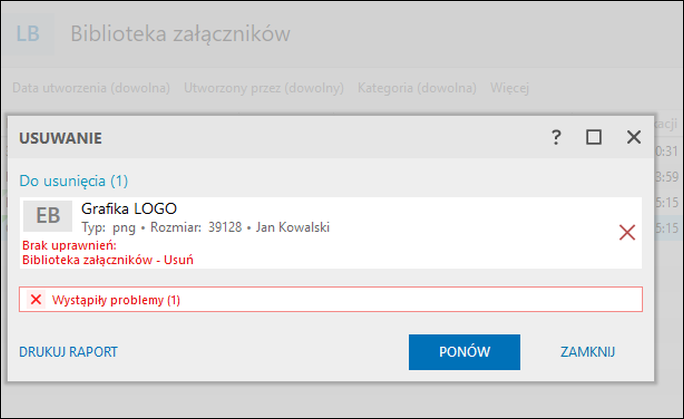Select the Do usunięcia (1) heading

[74, 181]
